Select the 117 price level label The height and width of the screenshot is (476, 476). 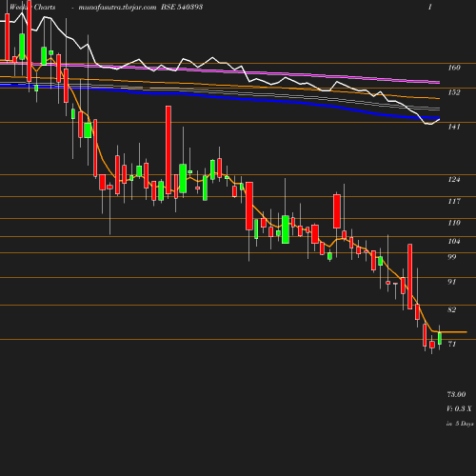pyautogui.click(x=454, y=201)
